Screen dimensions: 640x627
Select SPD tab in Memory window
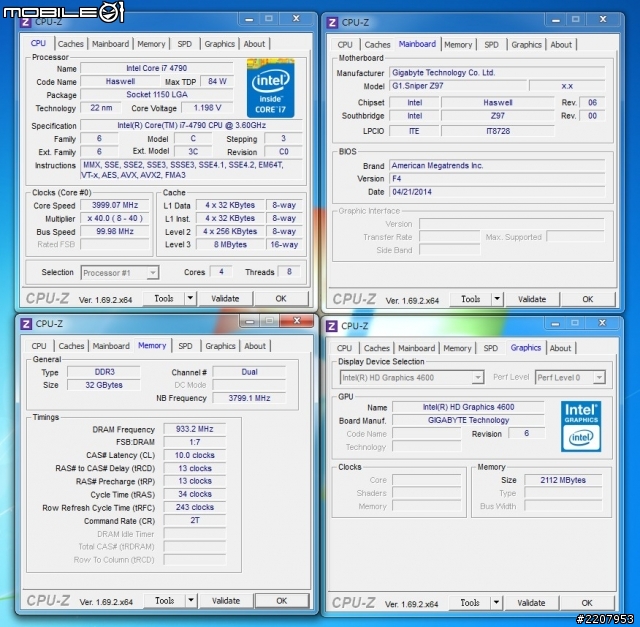pos(185,346)
